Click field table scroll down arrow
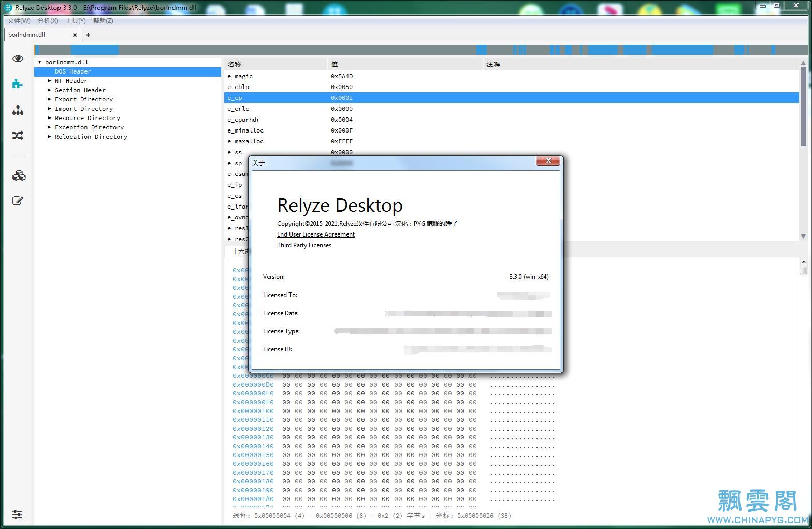 803,236
